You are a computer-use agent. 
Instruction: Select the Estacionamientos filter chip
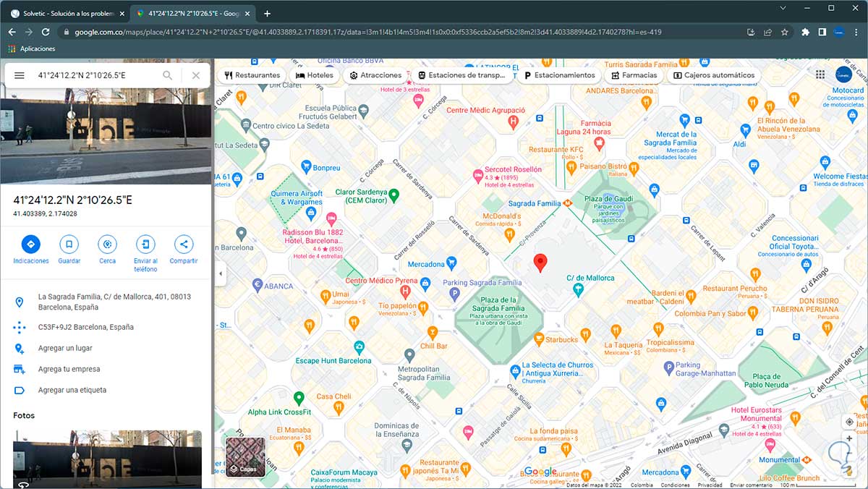click(560, 75)
